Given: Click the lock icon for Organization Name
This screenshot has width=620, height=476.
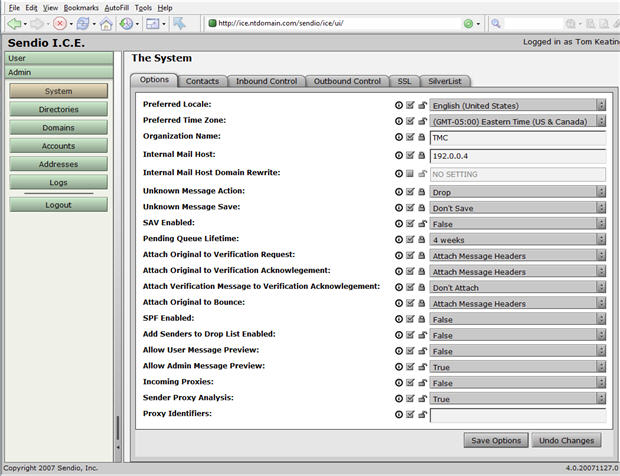Looking at the screenshot, I should click(x=421, y=137).
